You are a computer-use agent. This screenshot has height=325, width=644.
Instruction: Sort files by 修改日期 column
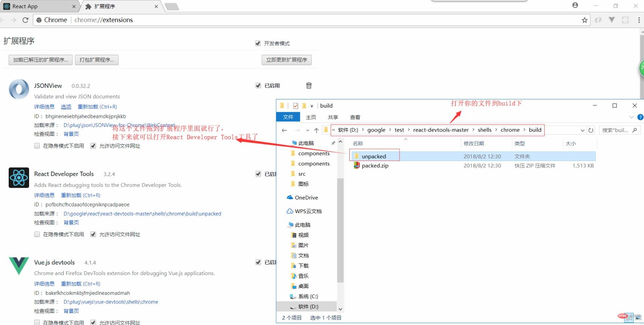click(474, 144)
